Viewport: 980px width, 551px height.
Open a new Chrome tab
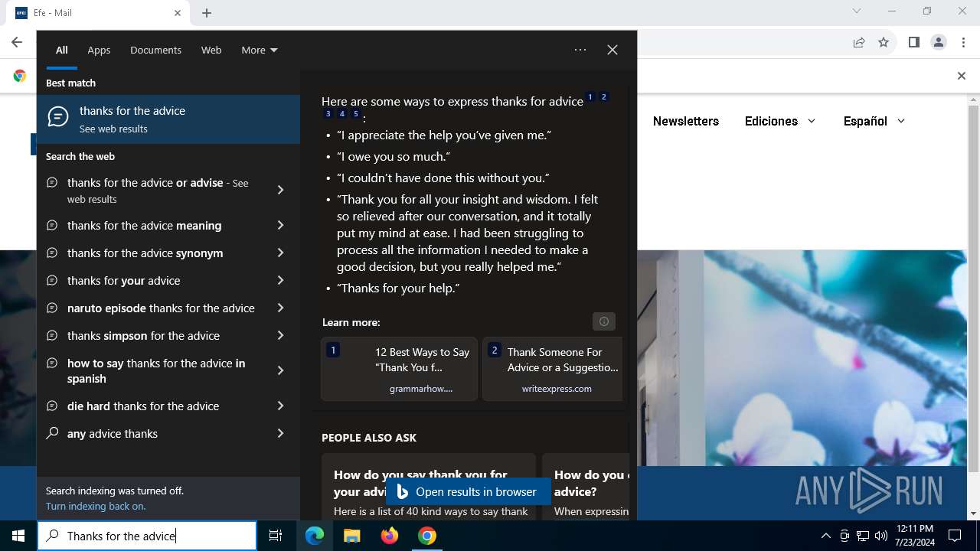click(x=207, y=13)
